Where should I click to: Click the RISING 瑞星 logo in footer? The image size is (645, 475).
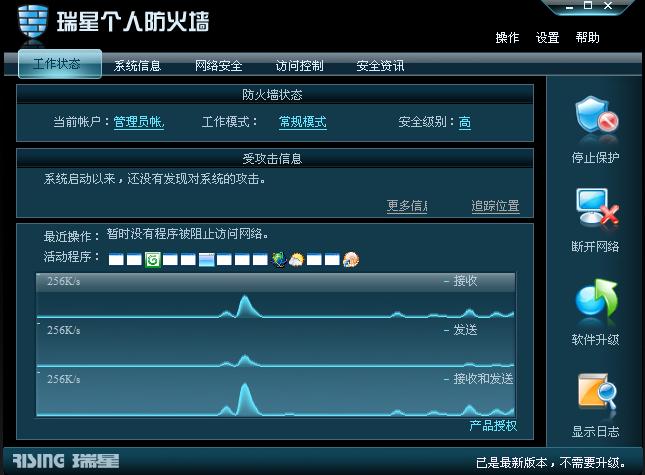(66, 461)
